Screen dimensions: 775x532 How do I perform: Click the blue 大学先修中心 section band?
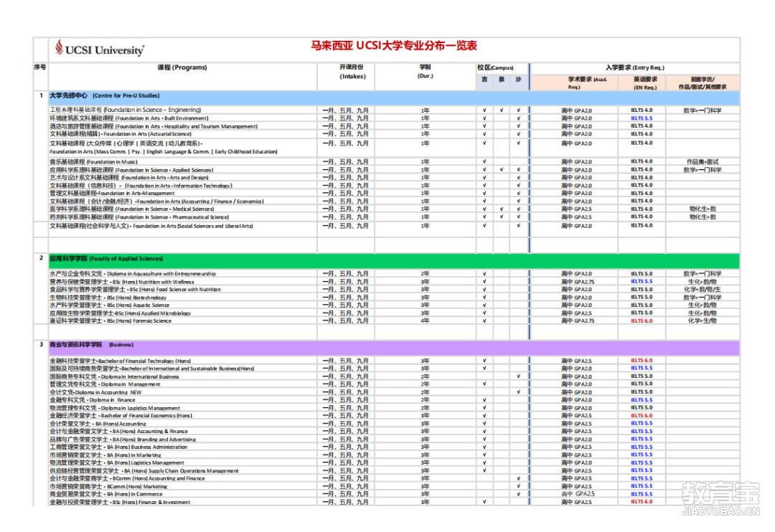395,95
